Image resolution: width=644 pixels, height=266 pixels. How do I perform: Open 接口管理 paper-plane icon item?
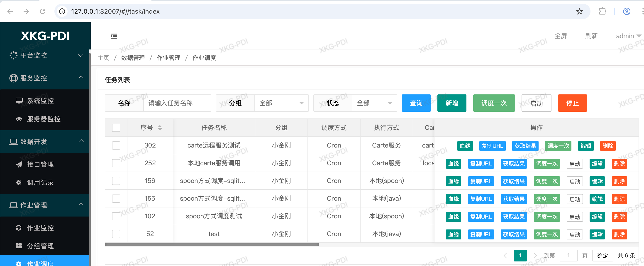click(19, 164)
